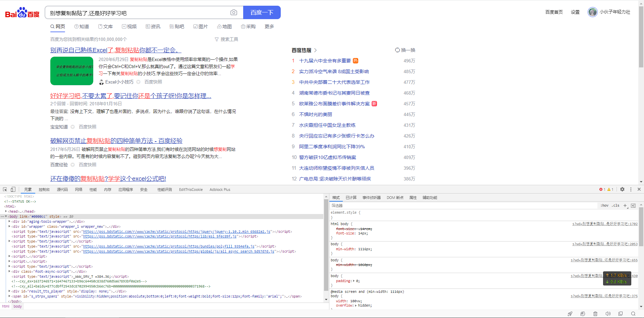Open the 源代码 tab

click(62, 190)
